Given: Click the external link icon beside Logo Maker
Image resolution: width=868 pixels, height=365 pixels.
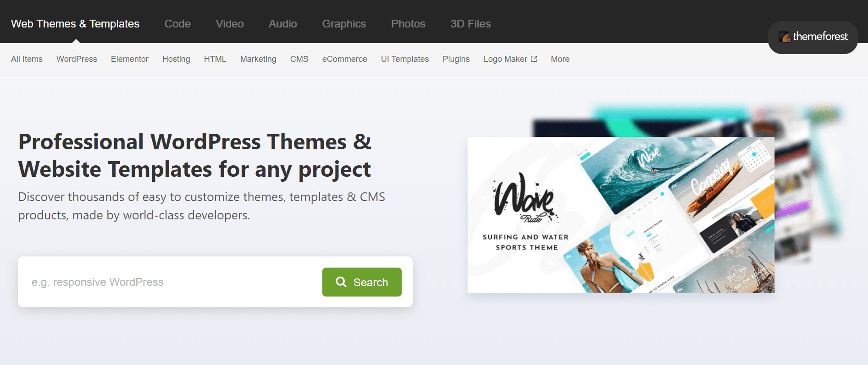Looking at the screenshot, I should point(534,59).
